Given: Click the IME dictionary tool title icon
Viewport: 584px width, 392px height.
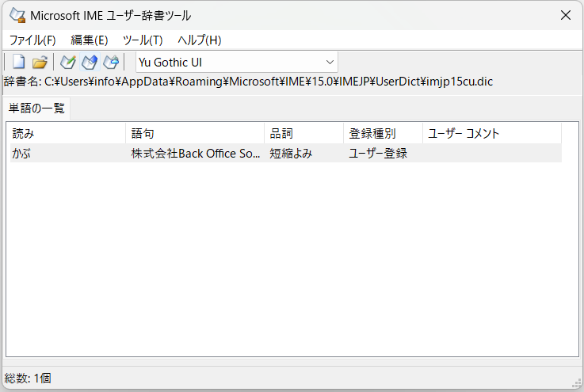Looking at the screenshot, I should click(17, 15).
